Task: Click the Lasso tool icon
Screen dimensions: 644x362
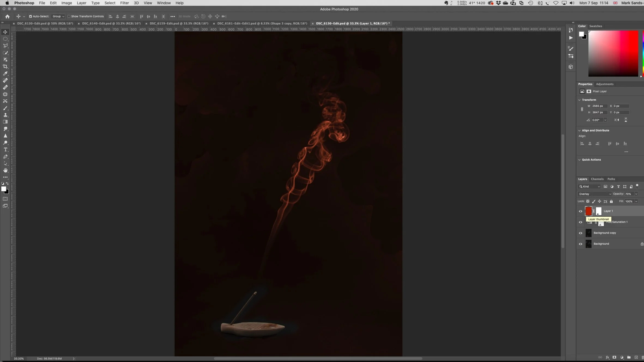Action: click(x=5, y=46)
